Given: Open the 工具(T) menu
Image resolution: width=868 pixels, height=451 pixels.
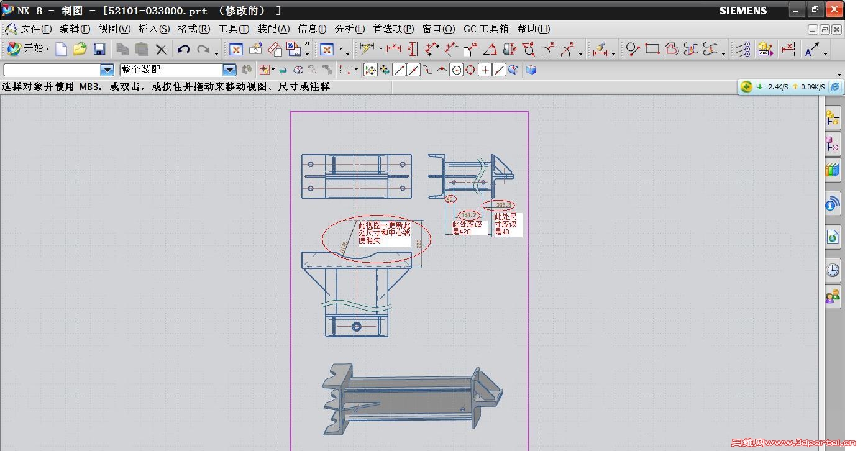Looking at the screenshot, I should [x=234, y=29].
